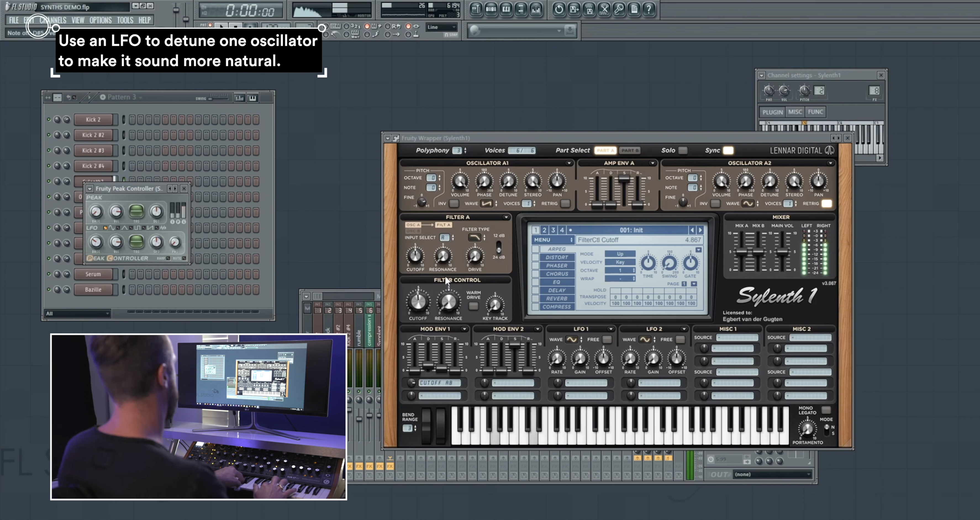Viewport: 980px width, 520px height.
Task: Click the Kick 2 #3 channel button
Action: pos(93,150)
